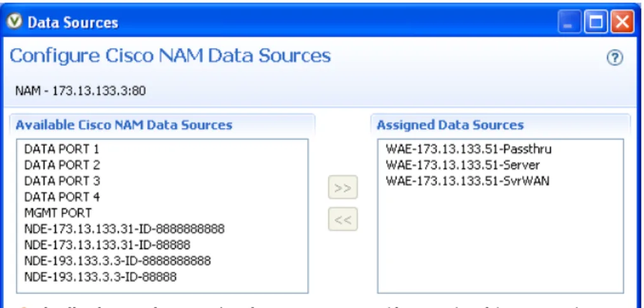Select WAE-173.13.133.51-Server assigned source
Screen dimensions: 644x308
point(463,165)
